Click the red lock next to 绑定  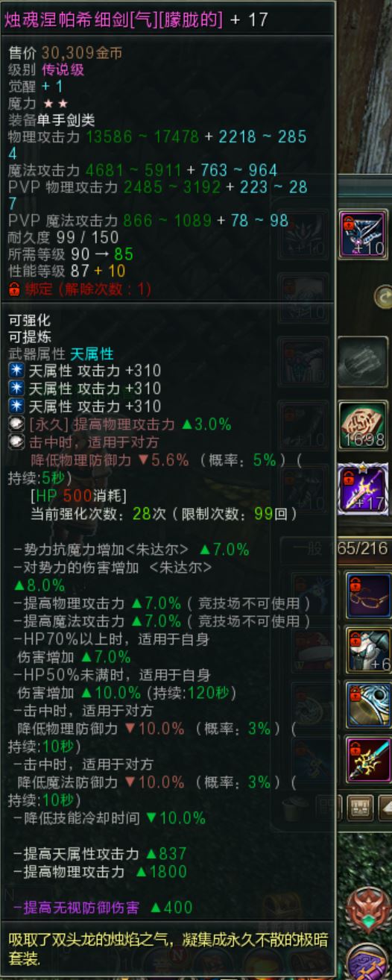point(13,289)
